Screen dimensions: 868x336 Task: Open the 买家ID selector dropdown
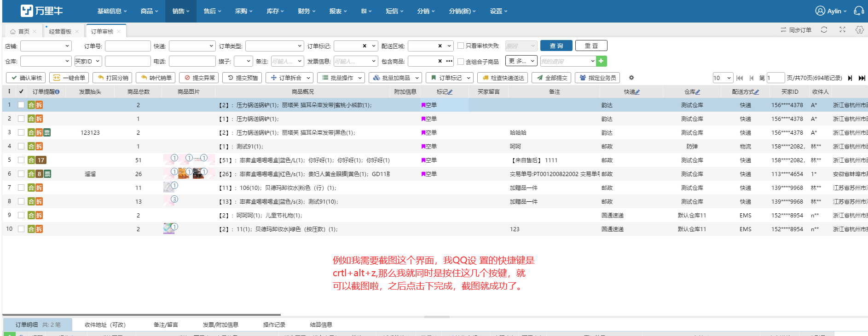(x=88, y=61)
